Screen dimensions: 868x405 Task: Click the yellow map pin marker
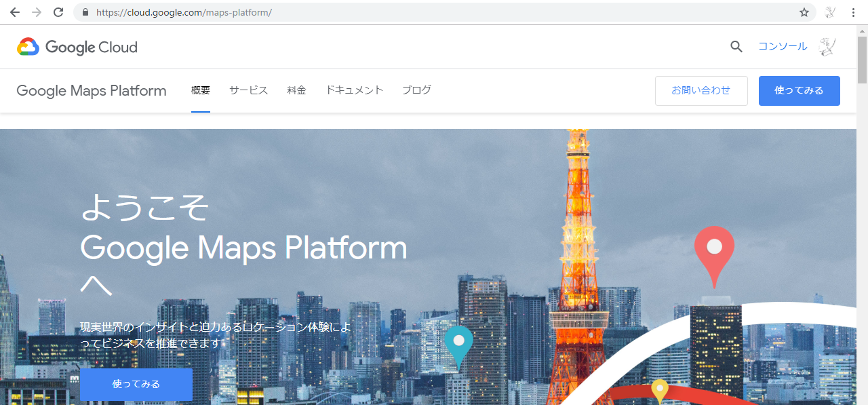click(660, 391)
